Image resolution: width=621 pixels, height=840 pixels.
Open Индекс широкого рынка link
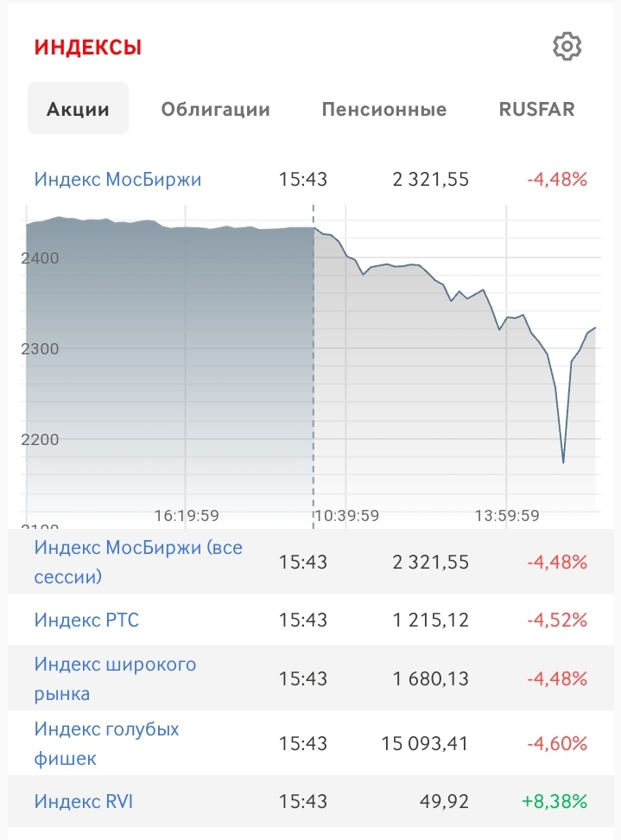pos(115,678)
